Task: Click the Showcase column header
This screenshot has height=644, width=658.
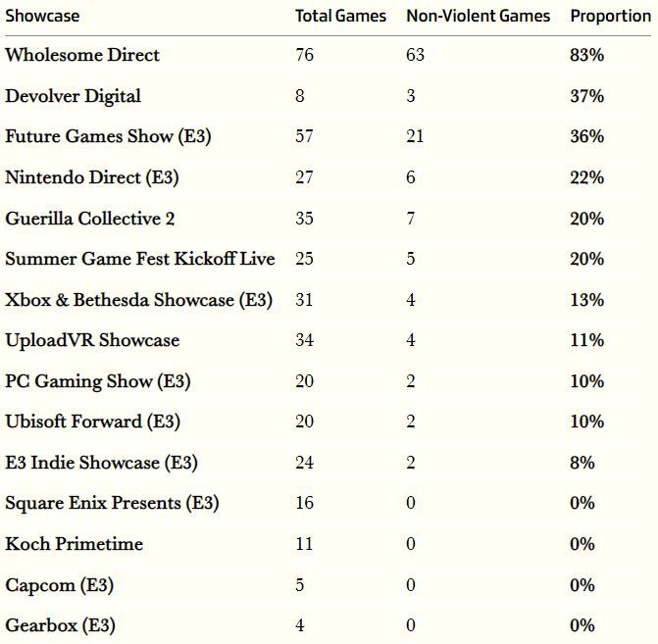Action: point(42,16)
